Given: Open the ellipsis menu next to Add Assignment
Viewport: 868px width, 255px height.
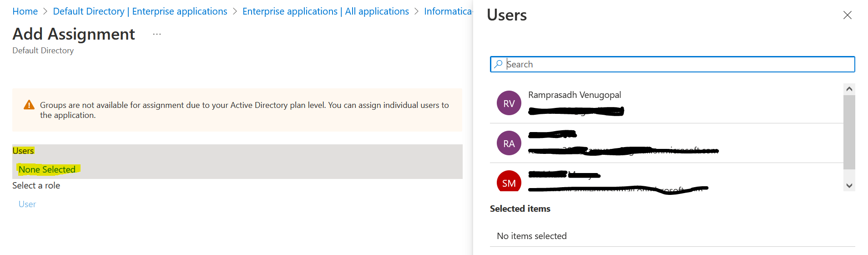Looking at the screenshot, I should [157, 34].
